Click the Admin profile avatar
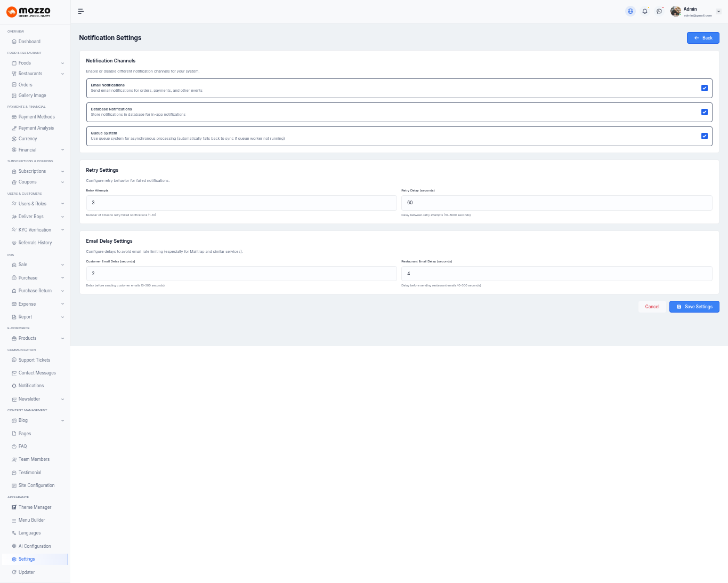The height and width of the screenshot is (583, 728). coord(676,11)
